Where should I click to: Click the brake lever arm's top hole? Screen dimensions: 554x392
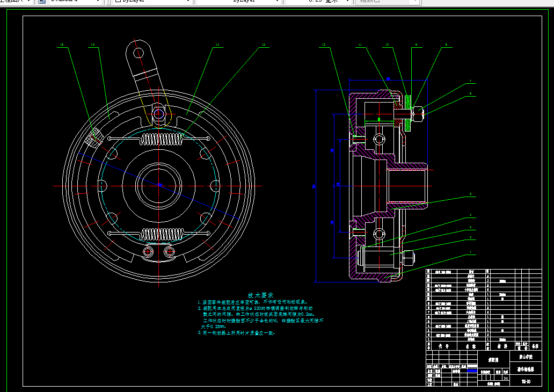click(138, 53)
